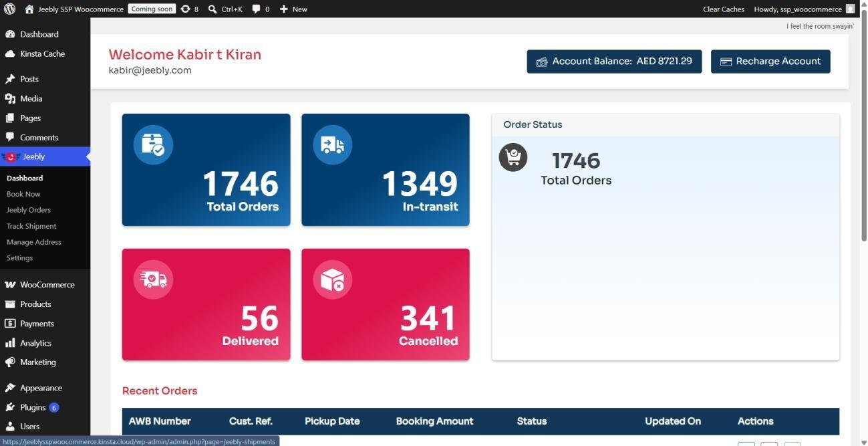Click the Appearance brush icon
868x446 pixels.
[10, 388]
